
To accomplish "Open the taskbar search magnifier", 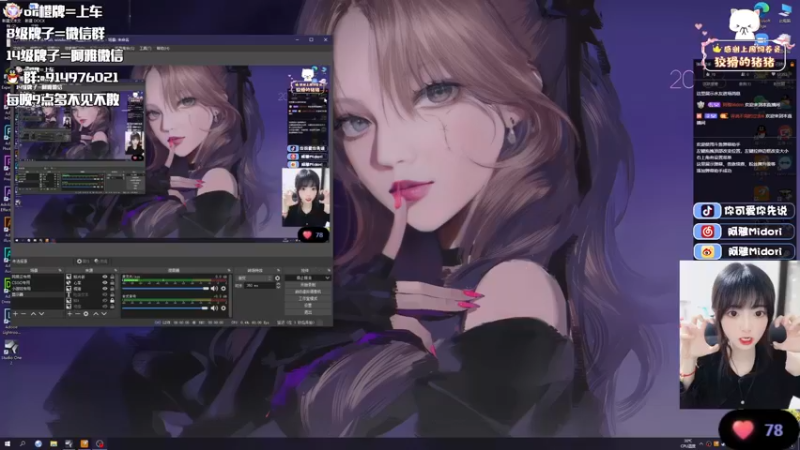I will tap(22, 444).
